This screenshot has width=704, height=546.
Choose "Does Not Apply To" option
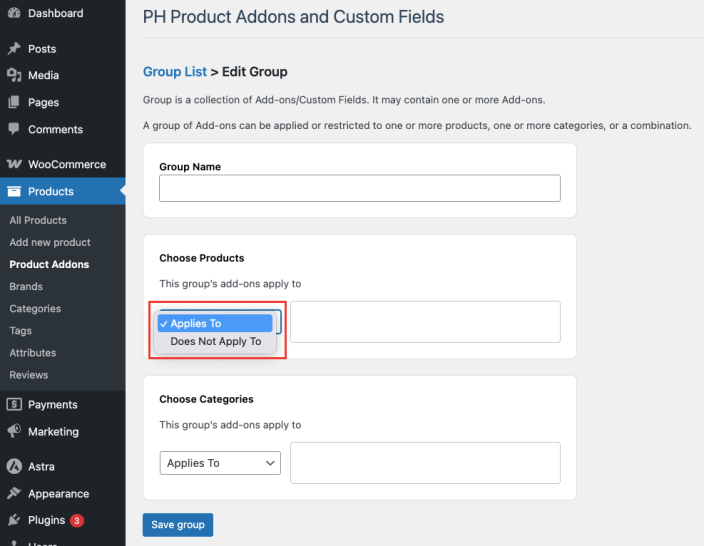pyautogui.click(x=215, y=341)
